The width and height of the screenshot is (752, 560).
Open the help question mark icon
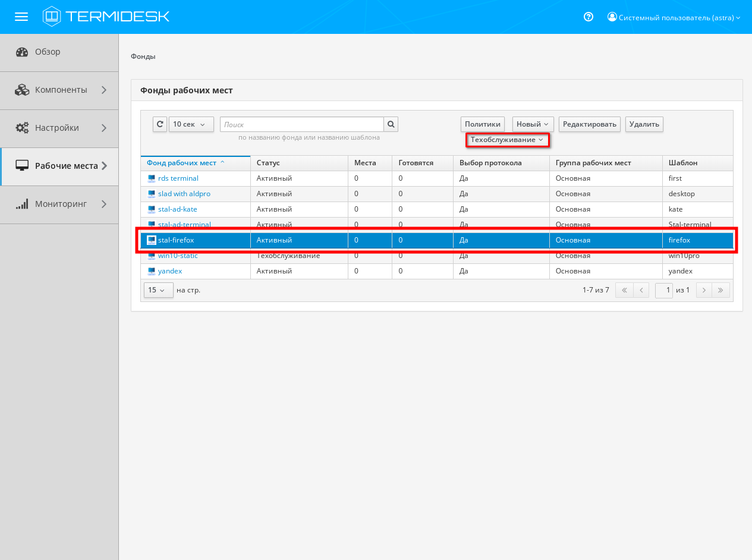(x=589, y=17)
